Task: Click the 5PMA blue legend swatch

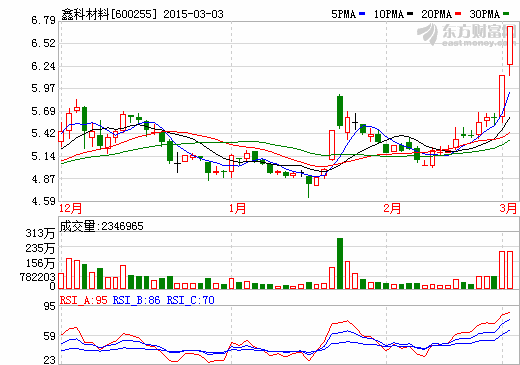Action: tap(362, 14)
